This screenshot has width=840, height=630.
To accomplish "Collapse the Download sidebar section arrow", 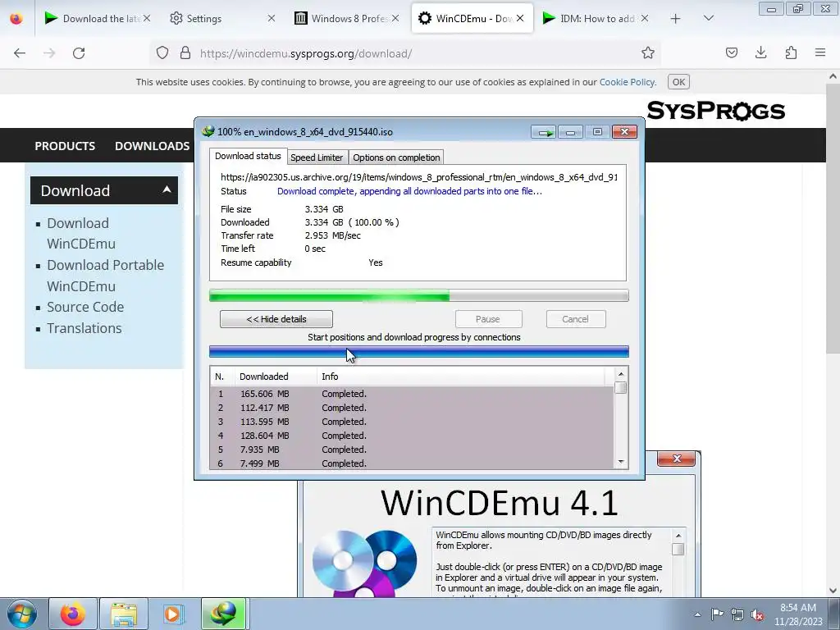I will (167, 189).
